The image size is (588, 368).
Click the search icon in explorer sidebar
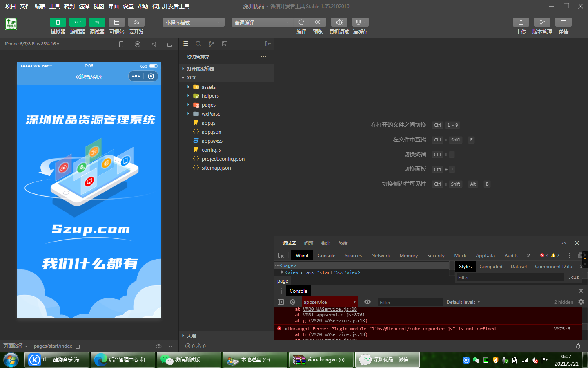[x=198, y=44]
